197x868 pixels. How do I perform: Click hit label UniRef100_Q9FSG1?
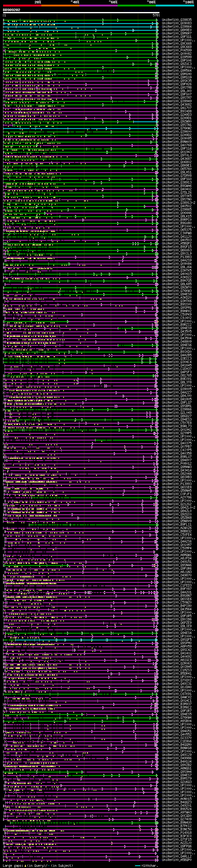tap(177, 37)
